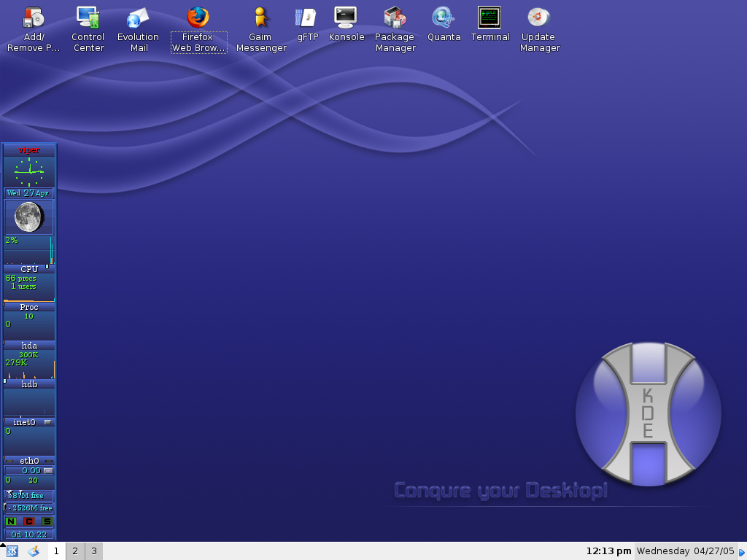
Task: Click the hdb disk panel label
Action: (29, 384)
